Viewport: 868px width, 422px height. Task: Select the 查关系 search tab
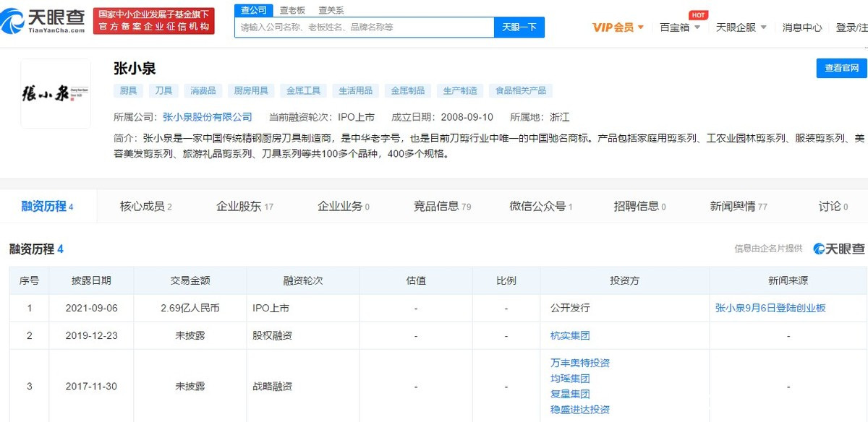[x=331, y=9]
